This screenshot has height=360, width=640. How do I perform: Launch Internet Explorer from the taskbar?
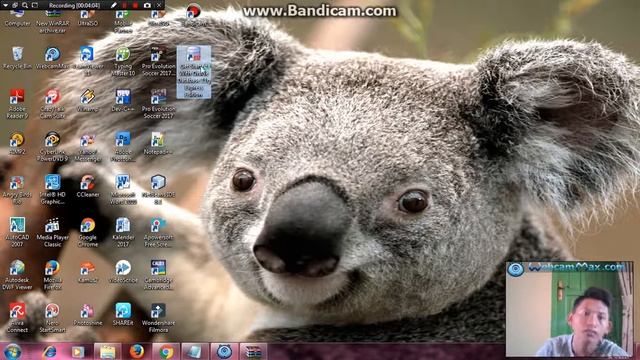point(50,351)
